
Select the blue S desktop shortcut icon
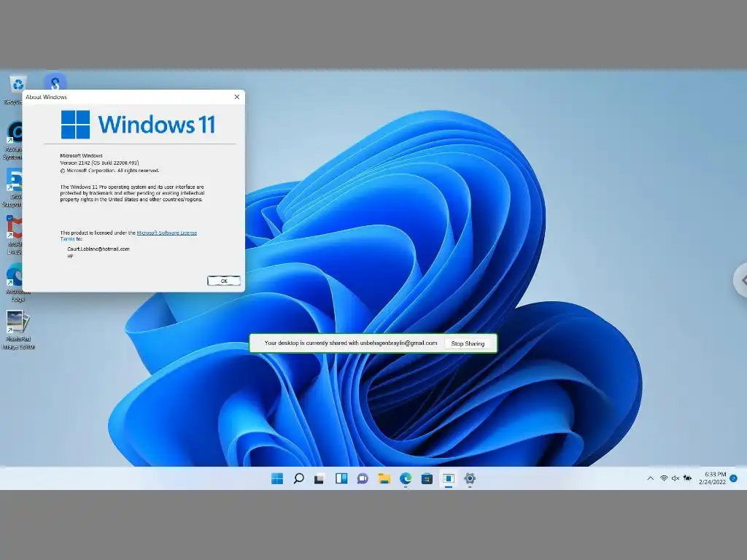click(55, 82)
